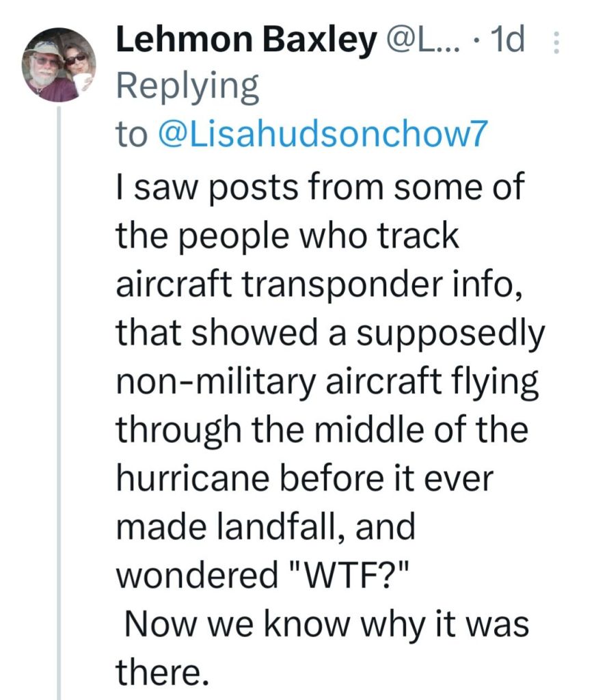Click the line "that showed a supposedly"
Image resolution: width=594 pixels, height=700 pixels.
coord(330,334)
